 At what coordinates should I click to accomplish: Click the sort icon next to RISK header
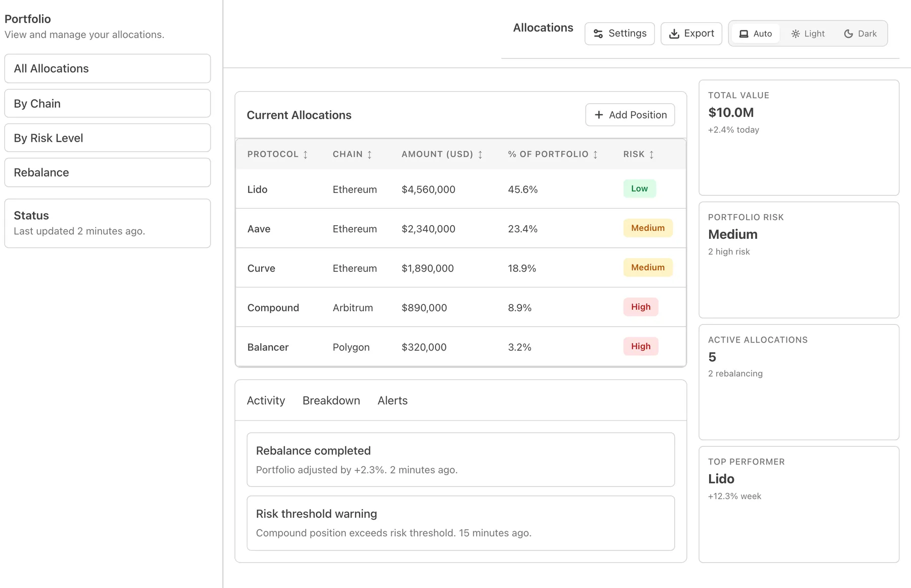(652, 154)
